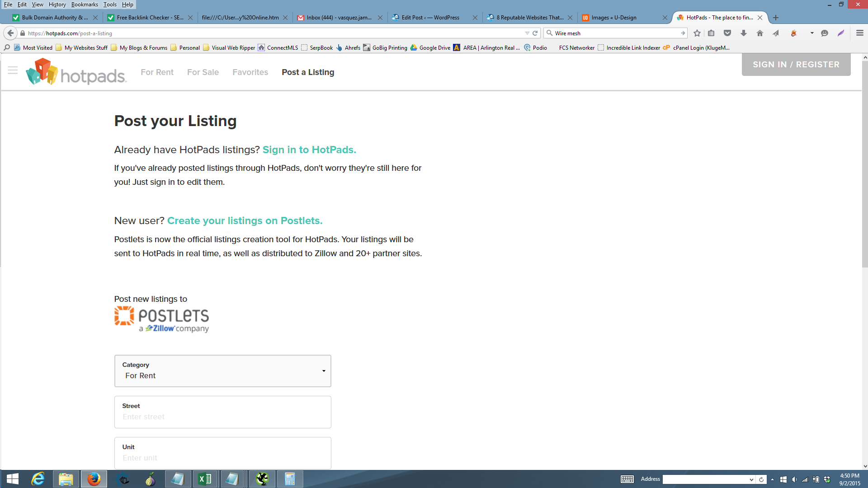Click the Pocket save icon
The height and width of the screenshot is (488, 868).
click(x=727, y=33)
